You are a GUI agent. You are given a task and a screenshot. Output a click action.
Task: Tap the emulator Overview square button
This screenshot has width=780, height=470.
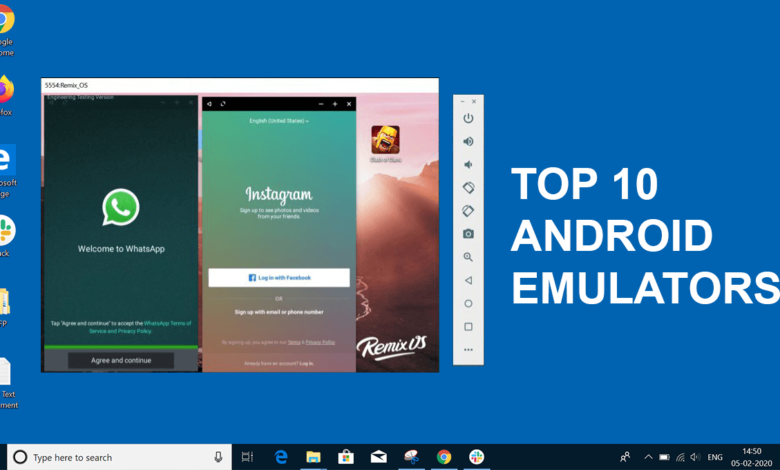(468, 327)
